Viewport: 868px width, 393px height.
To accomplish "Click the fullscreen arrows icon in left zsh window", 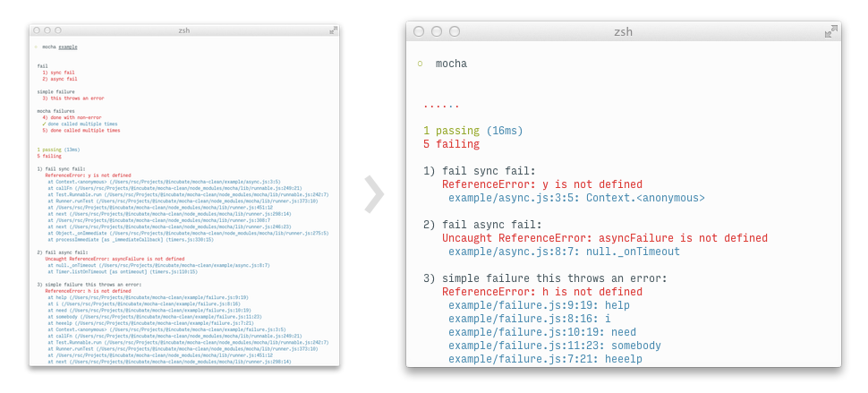I will click(x=333, y=30).
